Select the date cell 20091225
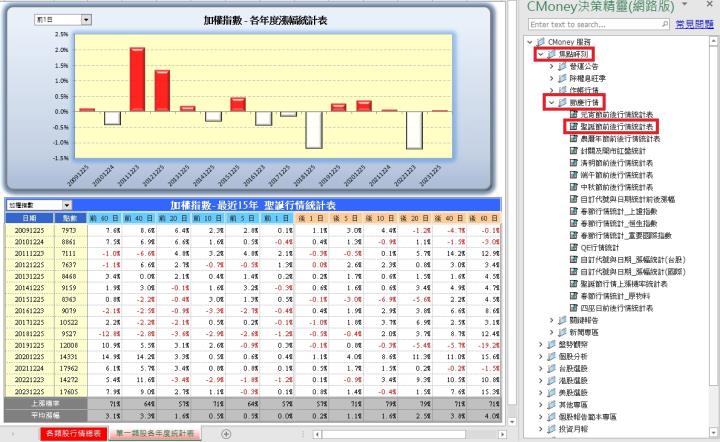Image resolution: width=720 pixels, height=442 pixels. pos(29,230)
